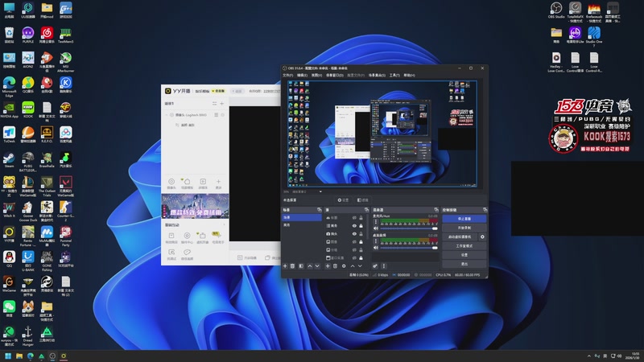Toggle the lock on the third source row
Viewport: 644px width, 362px height.
coord(361,234)
